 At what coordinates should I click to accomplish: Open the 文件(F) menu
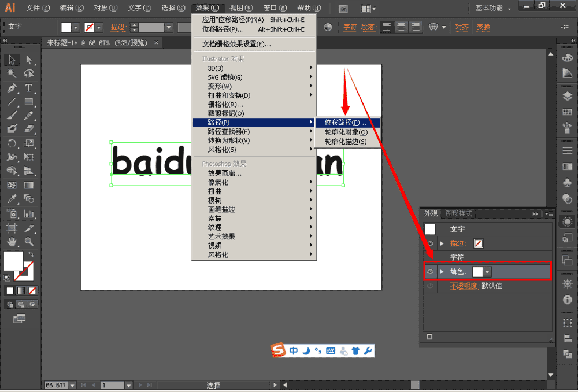(38, 8)
